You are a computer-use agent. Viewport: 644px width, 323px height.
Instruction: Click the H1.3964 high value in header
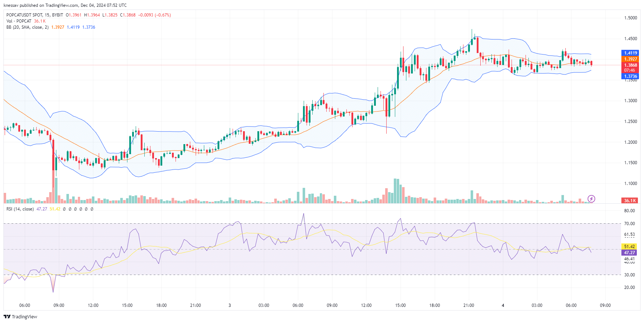[92, 15]
